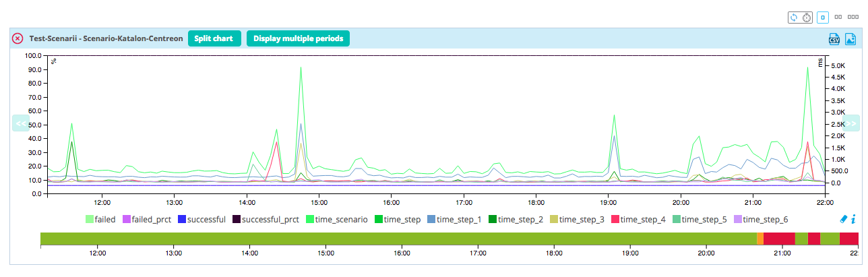Click the stopwatch timer icon

(x=805, y=17)
